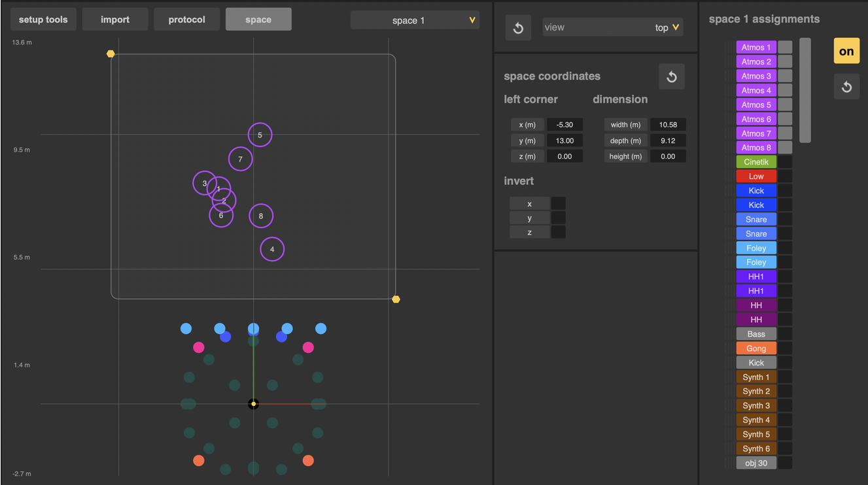Click the space coordinates reset icon
The image size is (868, 485).
tap(672, 76)
